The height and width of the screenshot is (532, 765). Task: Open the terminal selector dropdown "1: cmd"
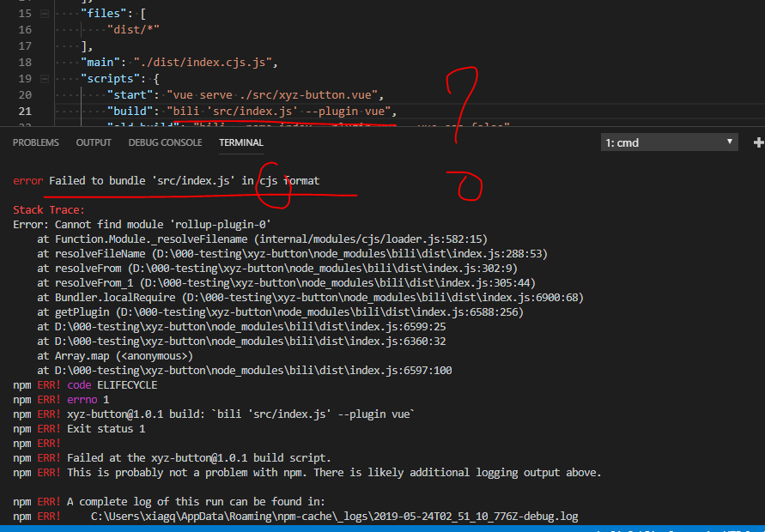click(669, 142)
